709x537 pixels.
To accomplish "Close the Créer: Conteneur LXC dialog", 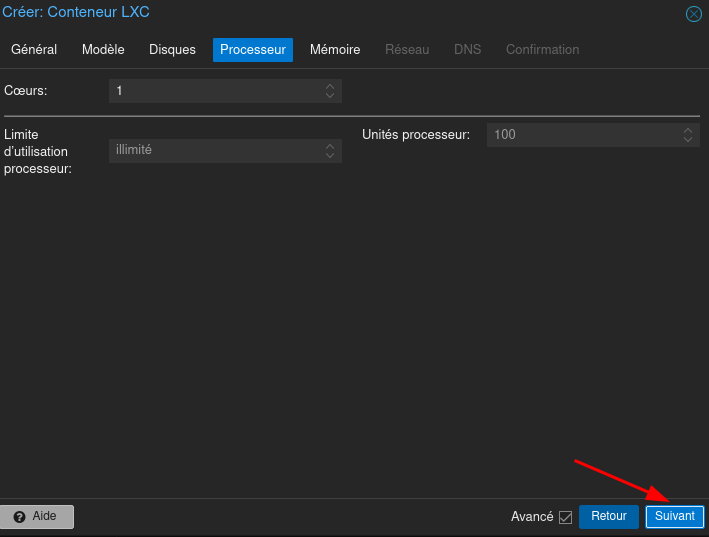I will click(x=693, y=14).
